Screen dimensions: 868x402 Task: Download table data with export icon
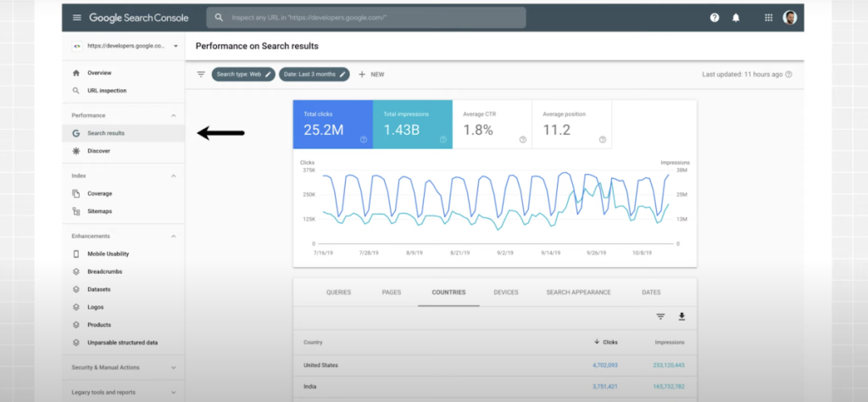(682, 316)
